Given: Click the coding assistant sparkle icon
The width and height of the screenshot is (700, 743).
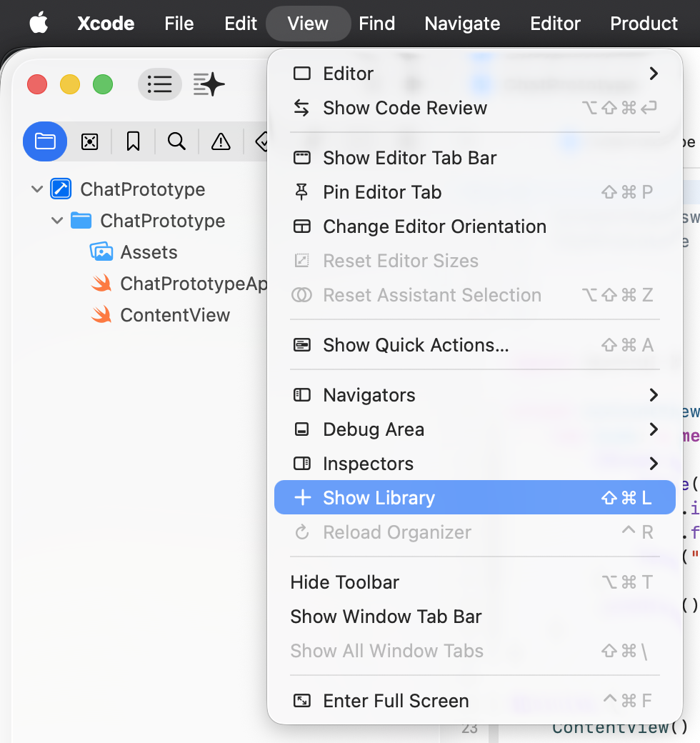Looking at the screenshot, I should [209, 84].
